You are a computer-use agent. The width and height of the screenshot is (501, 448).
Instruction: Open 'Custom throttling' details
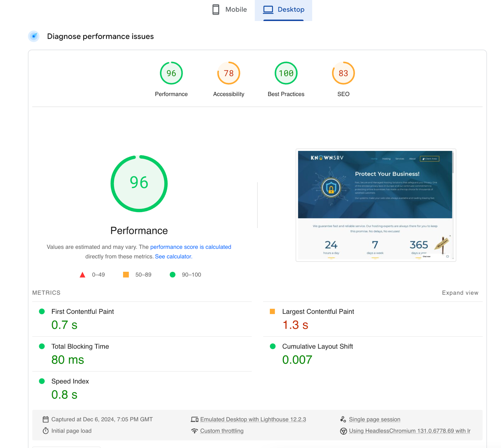(222, 431)
